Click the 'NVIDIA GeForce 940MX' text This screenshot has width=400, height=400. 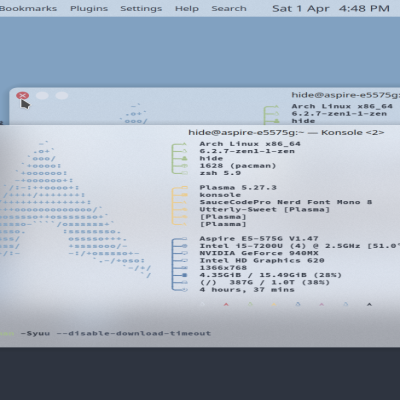pyautogui.click(x=259, y=253)
